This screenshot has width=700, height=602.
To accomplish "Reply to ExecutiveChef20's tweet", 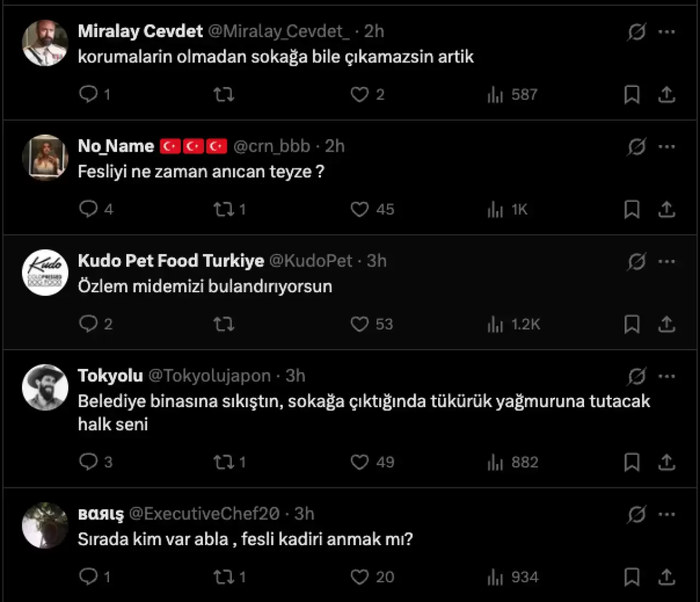I will tap(88, 577).
